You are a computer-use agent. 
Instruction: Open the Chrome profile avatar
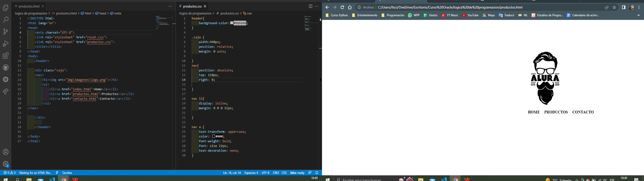coord(631,8)
